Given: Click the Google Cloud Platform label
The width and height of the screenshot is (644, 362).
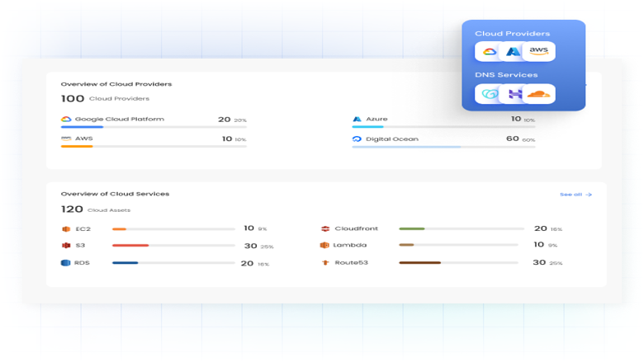Looking at the screenshot, I should point(120,120).
